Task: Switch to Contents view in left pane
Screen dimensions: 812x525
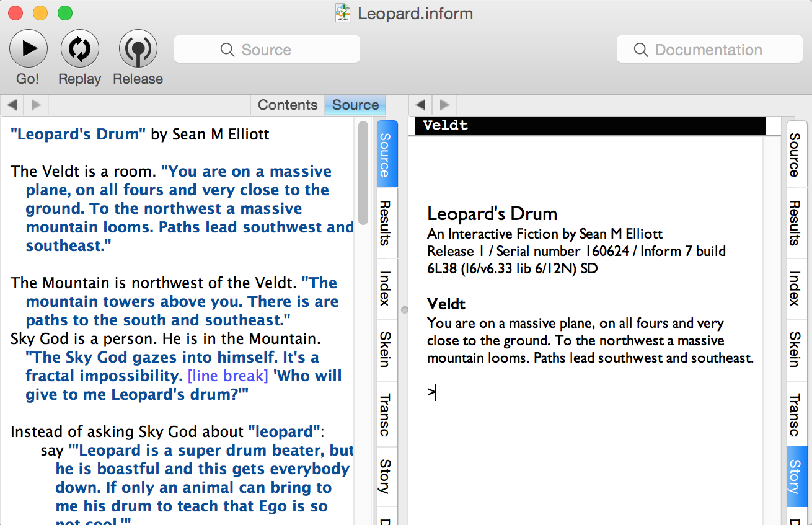Action: 288,105
